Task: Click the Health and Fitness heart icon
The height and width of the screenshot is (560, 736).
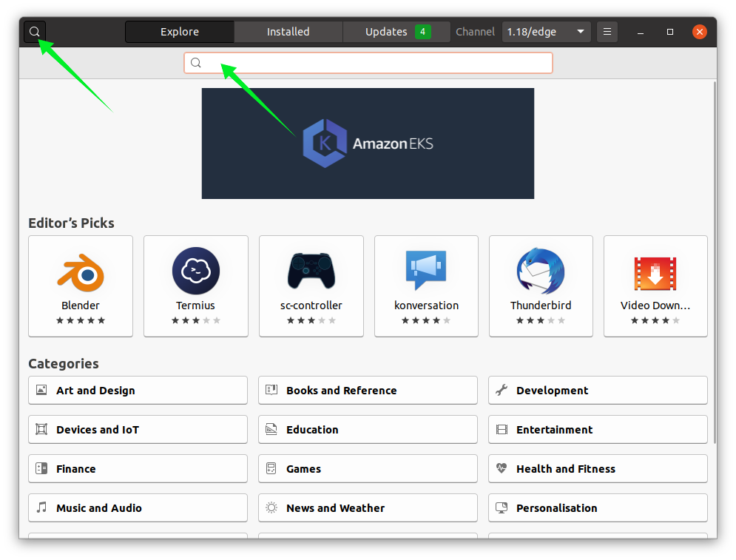Action: click(x=502, y=468)
